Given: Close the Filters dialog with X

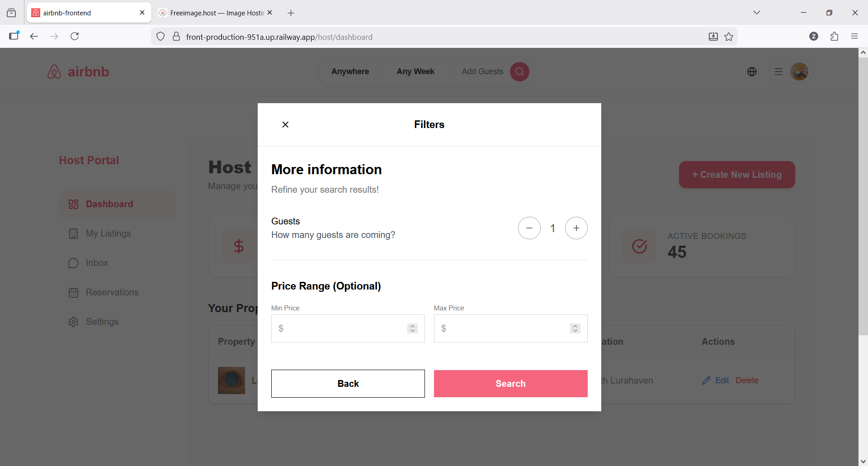Looking at the screenshot, I should [285, 124].
